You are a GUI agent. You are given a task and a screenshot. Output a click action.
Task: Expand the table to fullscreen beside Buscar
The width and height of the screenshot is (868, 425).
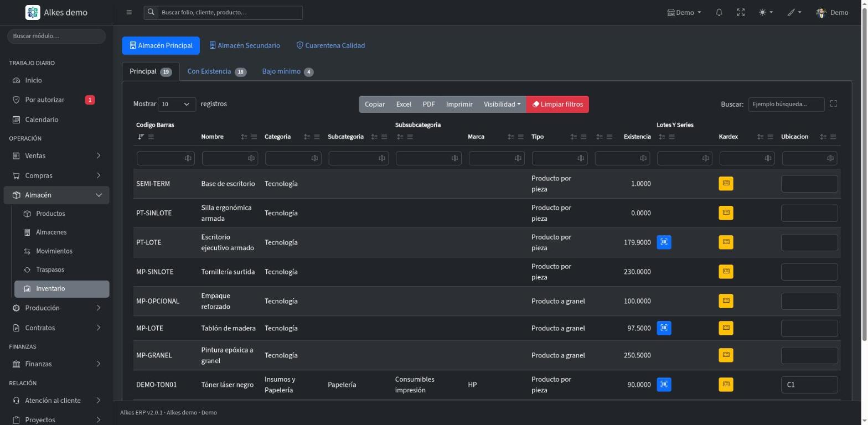pyautogui.click(x=833, y=103)
